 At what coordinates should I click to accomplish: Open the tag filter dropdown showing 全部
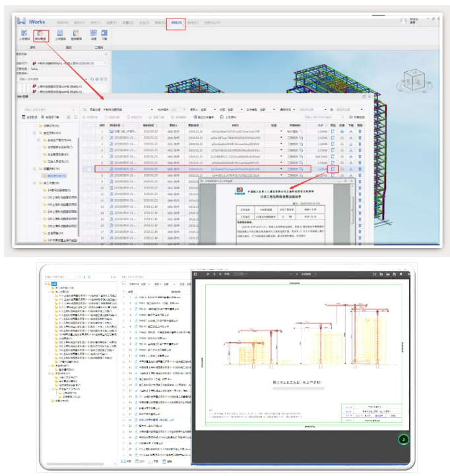pyautogui.click(x=235, y=109)
